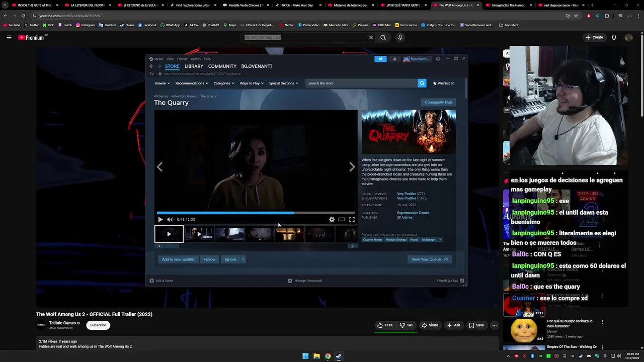Open Manage Downloads in Steam
The height and width of the screenshot is (362, 644).
tap(305, 281)
